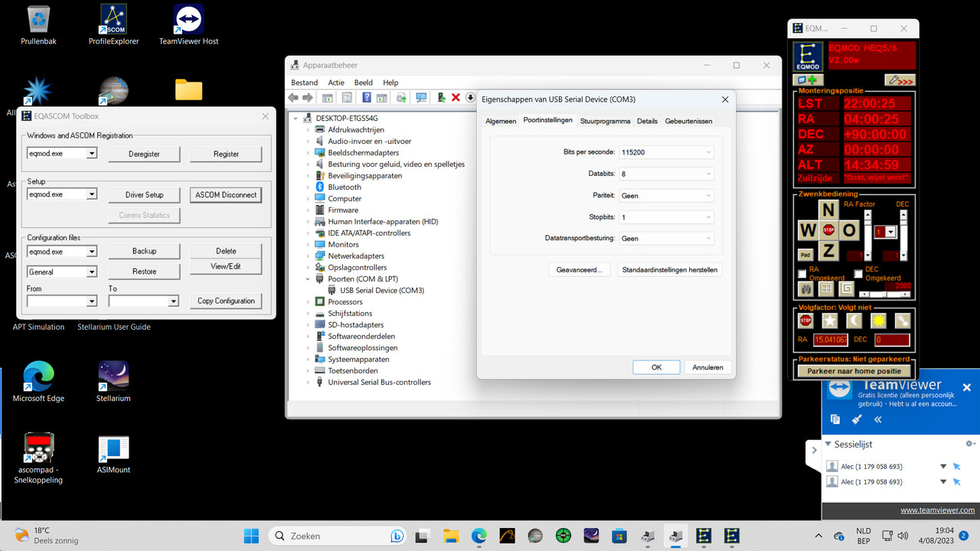Stop tracking with the Volgfactor STOP icon
Screen dimensions: 980x551
click(x=805, y=321)
